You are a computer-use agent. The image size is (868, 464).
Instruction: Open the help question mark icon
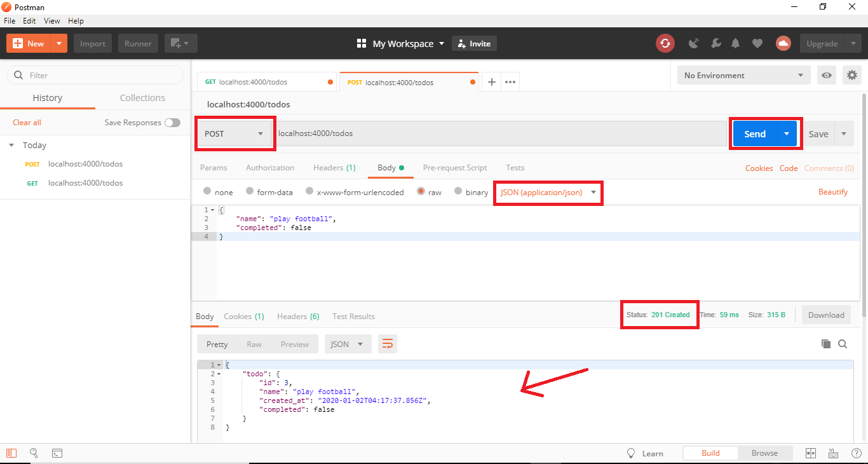pos(856,453)
